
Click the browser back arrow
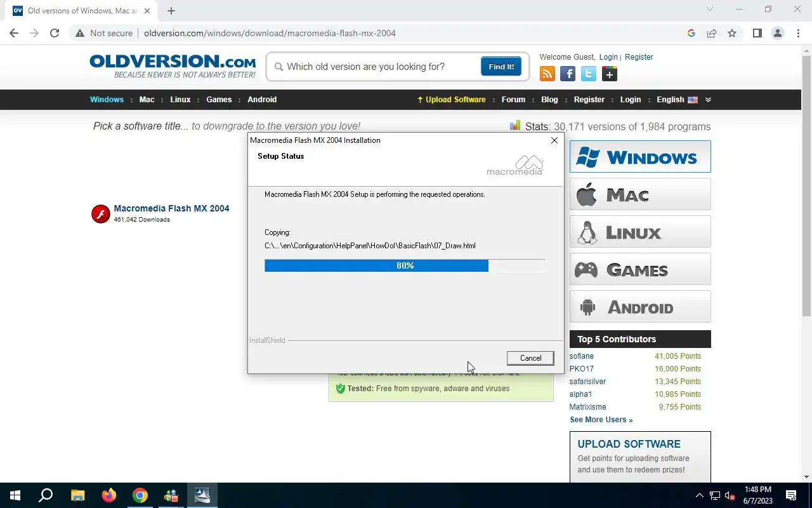(14, 33)
